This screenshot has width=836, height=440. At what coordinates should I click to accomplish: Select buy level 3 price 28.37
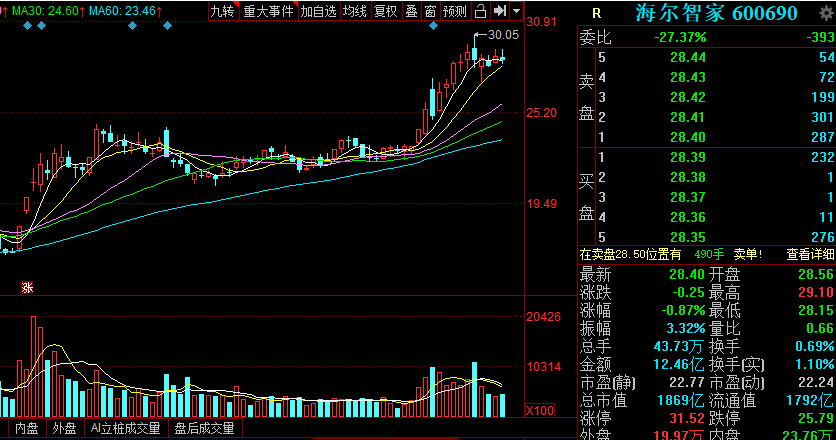click(688, 197)
